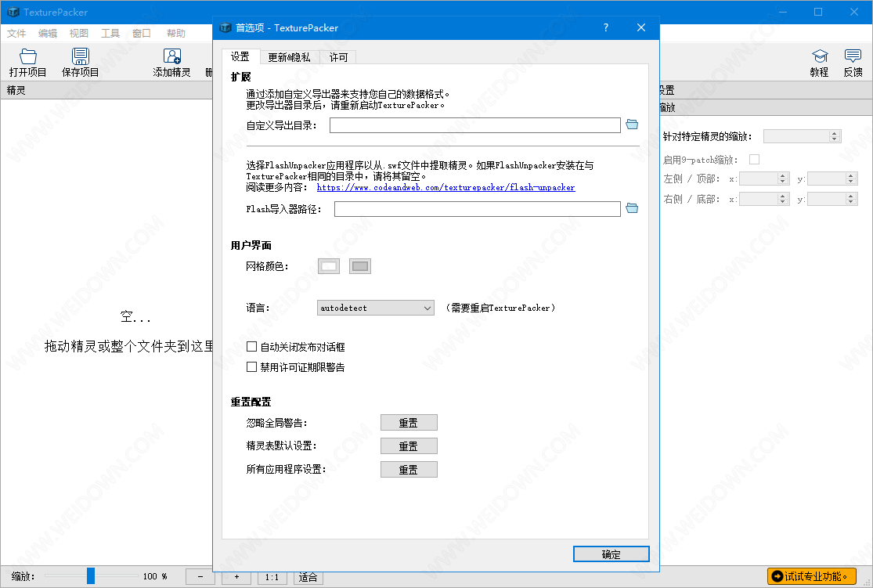Click the zoom in plus button
The image size is (873, 588).
tap(236, 577)
